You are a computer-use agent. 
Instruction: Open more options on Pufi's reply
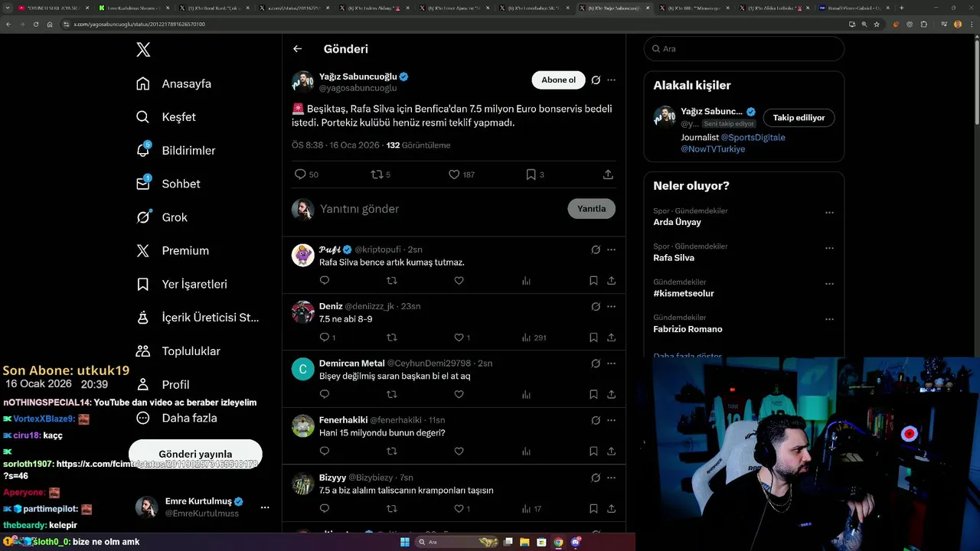[x=611, y=249]
